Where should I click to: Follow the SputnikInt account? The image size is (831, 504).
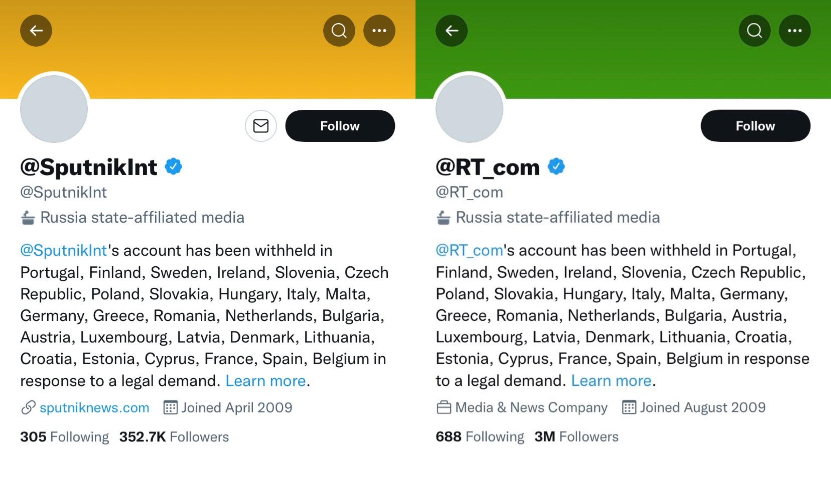point(340,126)
